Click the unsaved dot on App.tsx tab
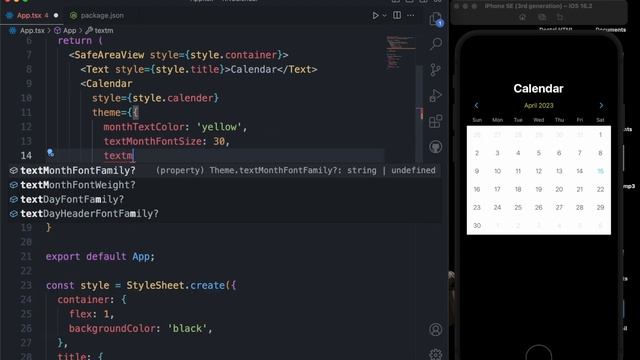The image size is (640, 360). [56, 16]
